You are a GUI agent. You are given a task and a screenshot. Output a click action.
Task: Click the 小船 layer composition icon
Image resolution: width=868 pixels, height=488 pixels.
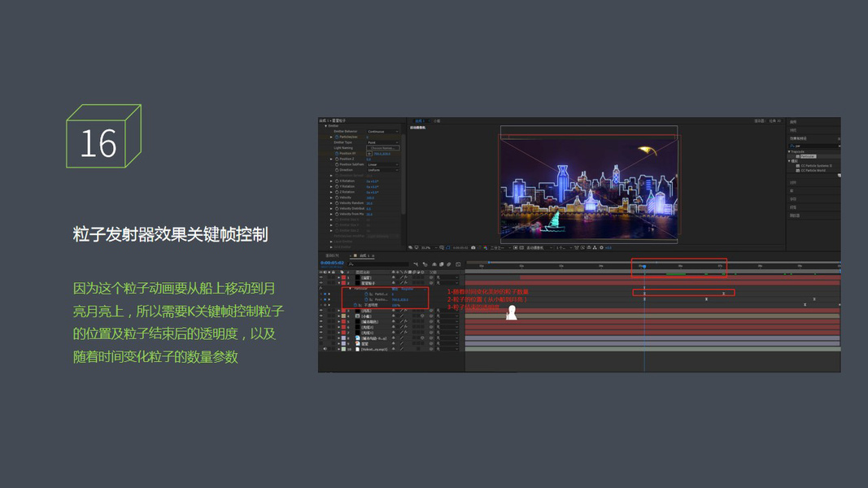tap(358, 316)
